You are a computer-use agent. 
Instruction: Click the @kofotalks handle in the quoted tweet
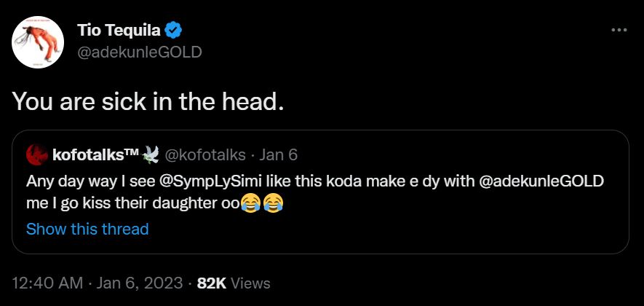tap(205, 154)
